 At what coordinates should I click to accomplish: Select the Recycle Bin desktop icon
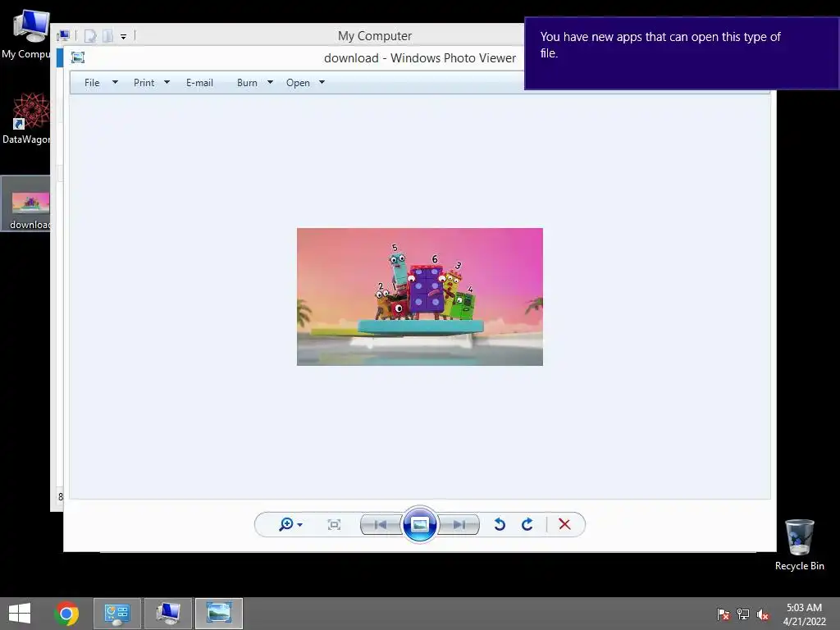(x=799, y=545)
